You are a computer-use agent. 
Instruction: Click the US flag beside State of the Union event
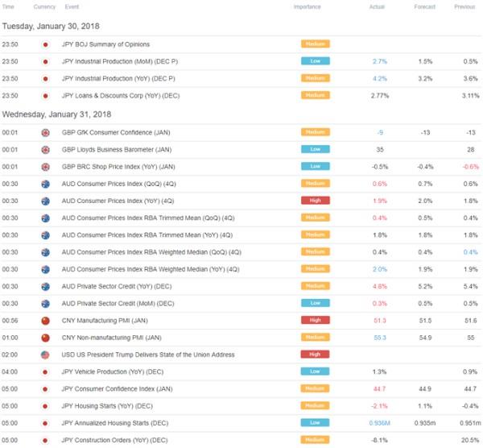pos(45,354)
